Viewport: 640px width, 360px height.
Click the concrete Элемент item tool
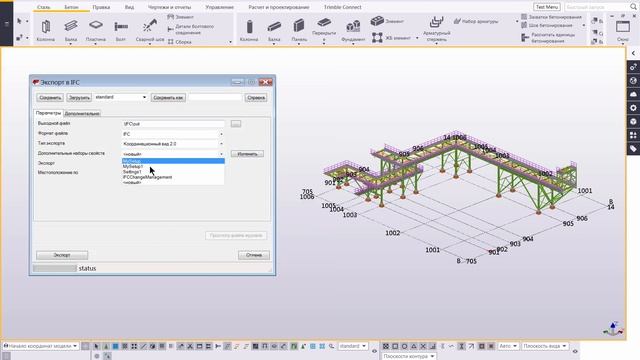click(x=387, y=21)
